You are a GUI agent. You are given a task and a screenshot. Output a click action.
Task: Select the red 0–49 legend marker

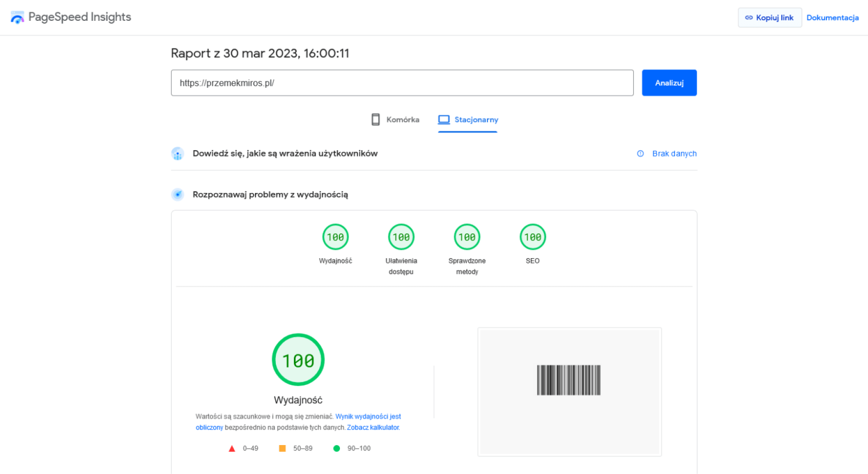click(232, 448)
